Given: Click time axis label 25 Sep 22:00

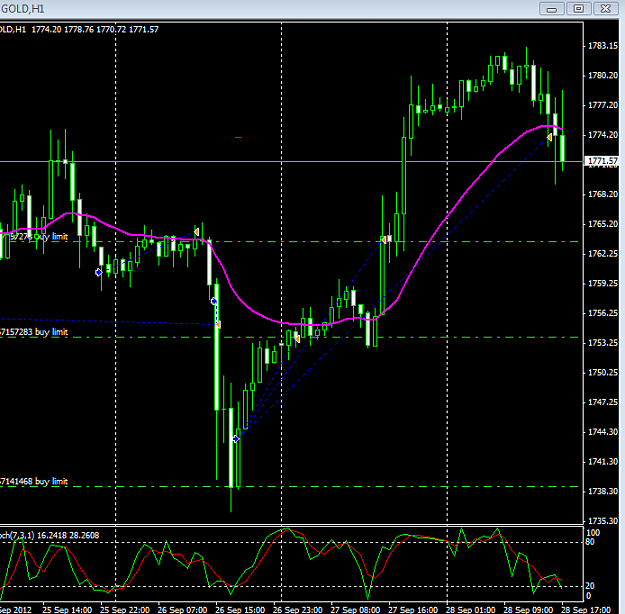Looking at the screenshot, I should pyautogui.click(x=125, y=610).
